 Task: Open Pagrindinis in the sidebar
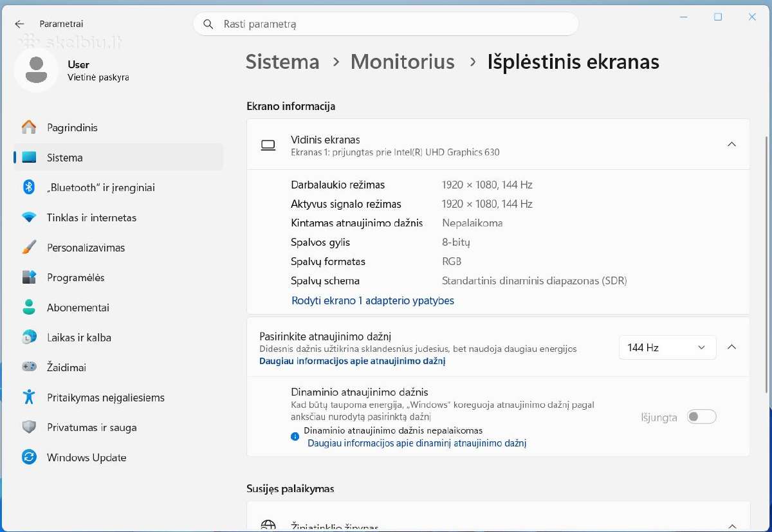[x=118, y=127]
